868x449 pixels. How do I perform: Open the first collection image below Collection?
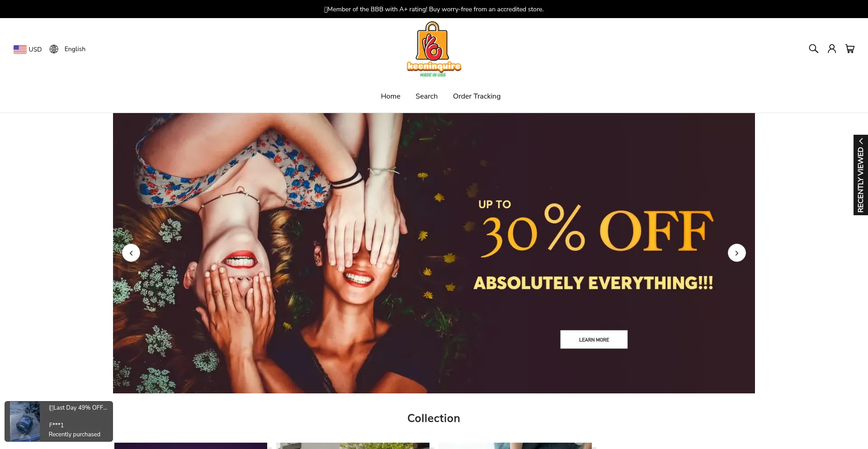191,446
